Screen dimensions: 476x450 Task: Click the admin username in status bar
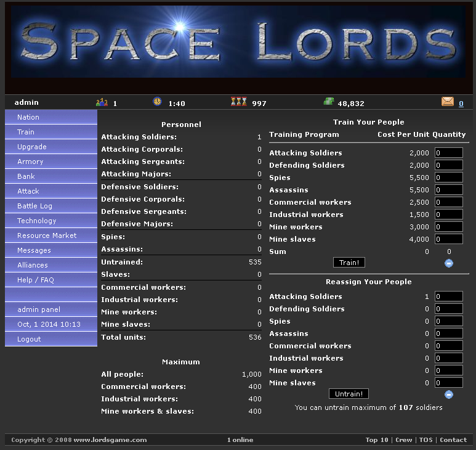pos(26,102)
